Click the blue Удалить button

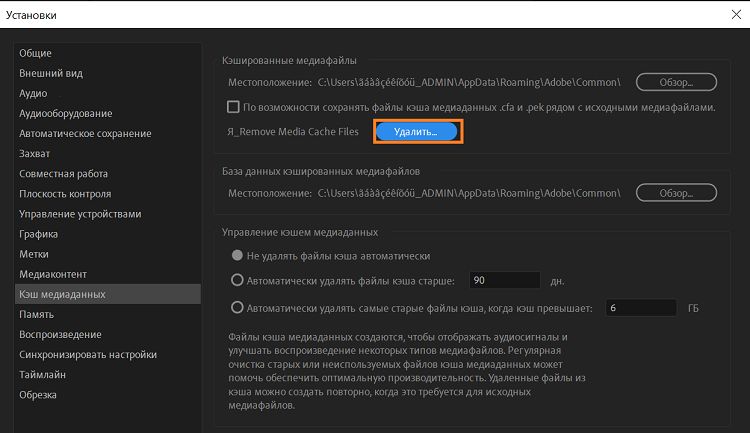pyautogui.click(x=416, y=132)
